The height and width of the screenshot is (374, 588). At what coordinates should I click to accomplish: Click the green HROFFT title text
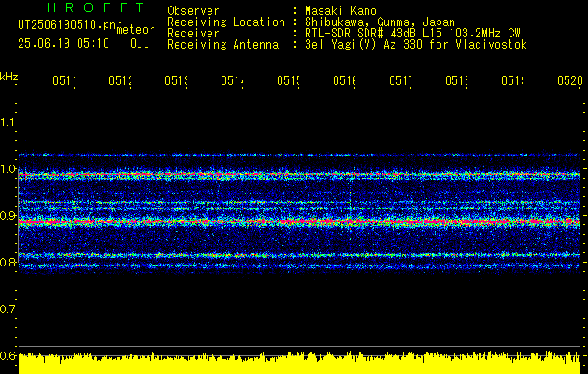pos(96,7)
